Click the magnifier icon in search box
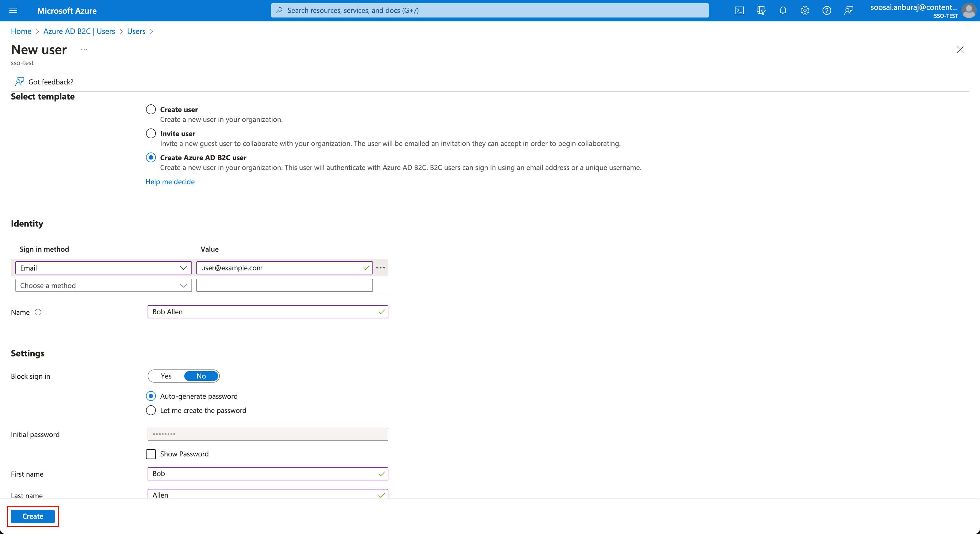The image size is (980, 534). [279, 10]
